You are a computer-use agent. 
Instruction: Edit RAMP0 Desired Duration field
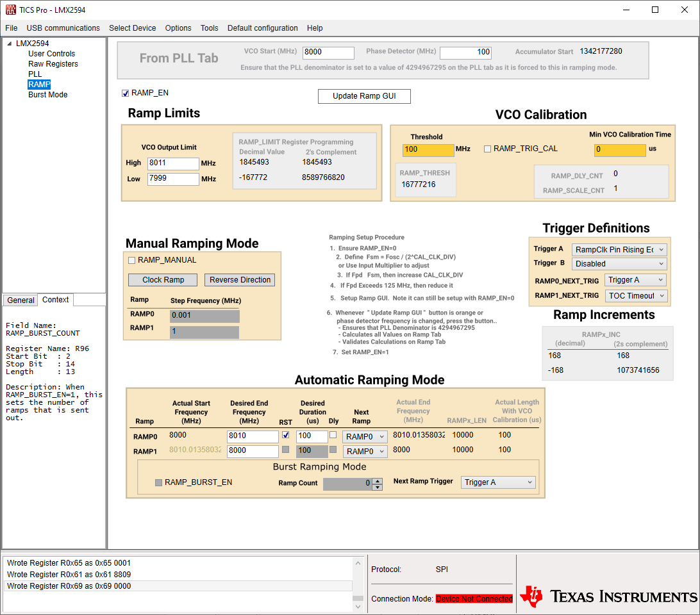tap(312, 436)
